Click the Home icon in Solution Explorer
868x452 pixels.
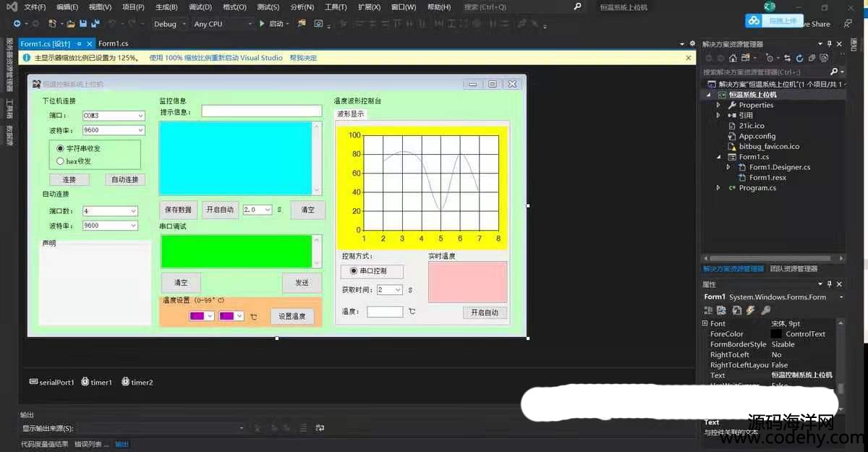(733, 58)
